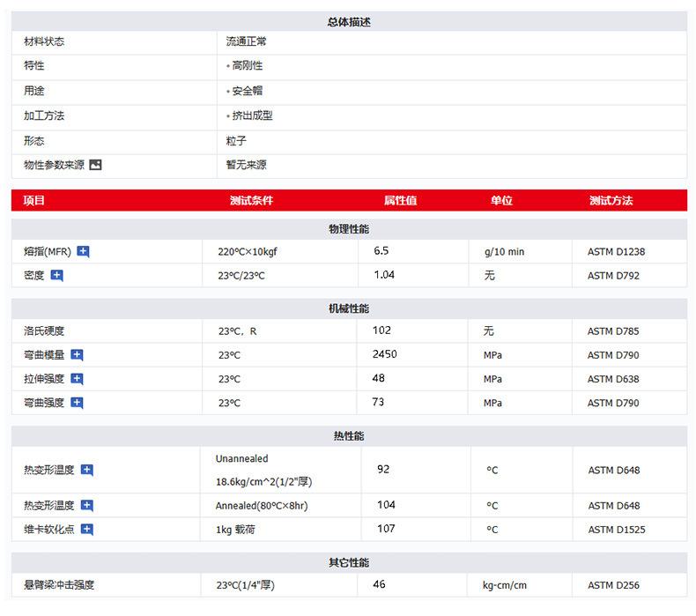
Task: Click plus icon on Annealed 热变形温度 row
Action: tap(87, 506)
